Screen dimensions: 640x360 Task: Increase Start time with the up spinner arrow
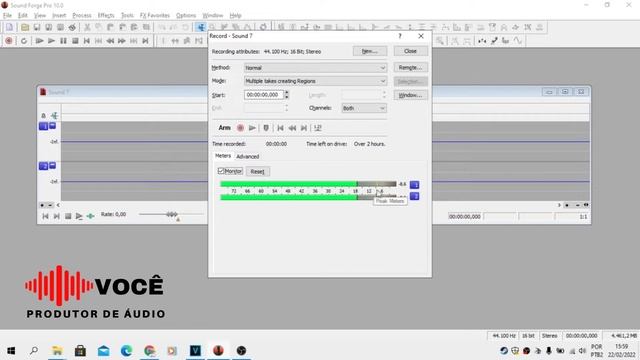pyautogui.click(x=287, y=93)
